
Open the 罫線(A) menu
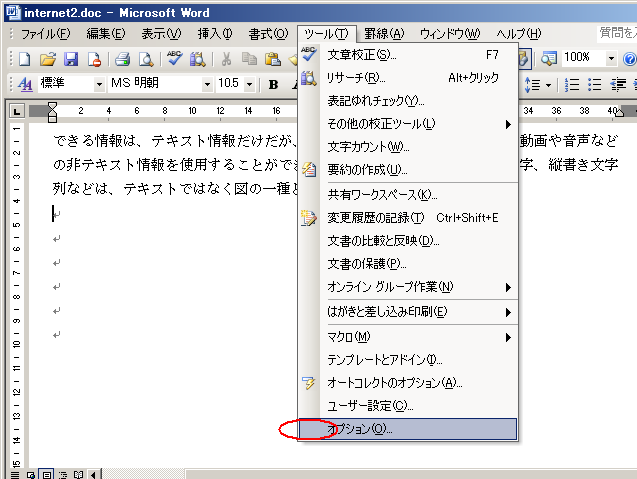(x=384, y=34)
